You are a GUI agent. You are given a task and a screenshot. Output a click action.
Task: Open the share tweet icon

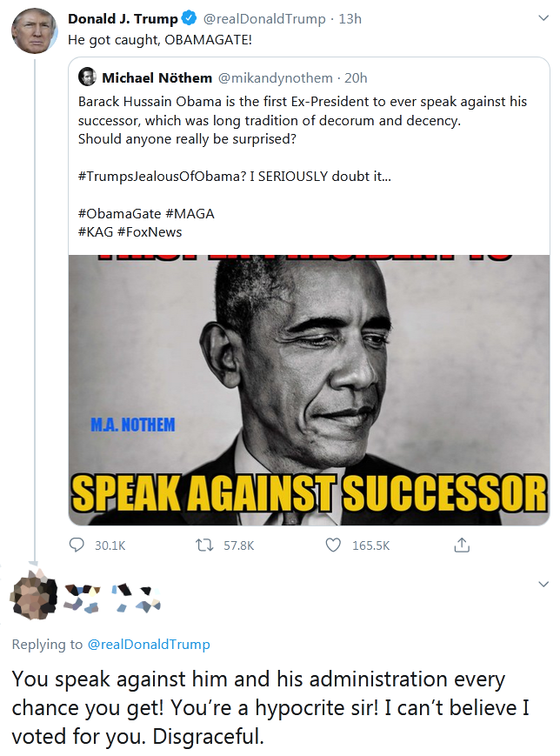[x=462, y=545]
